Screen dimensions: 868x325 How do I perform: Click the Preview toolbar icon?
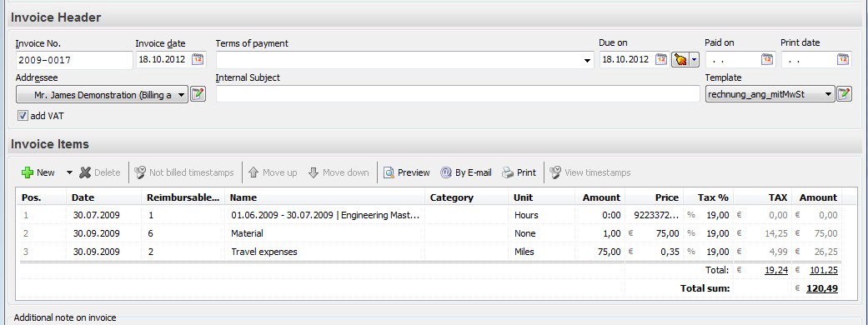(407, 172)
